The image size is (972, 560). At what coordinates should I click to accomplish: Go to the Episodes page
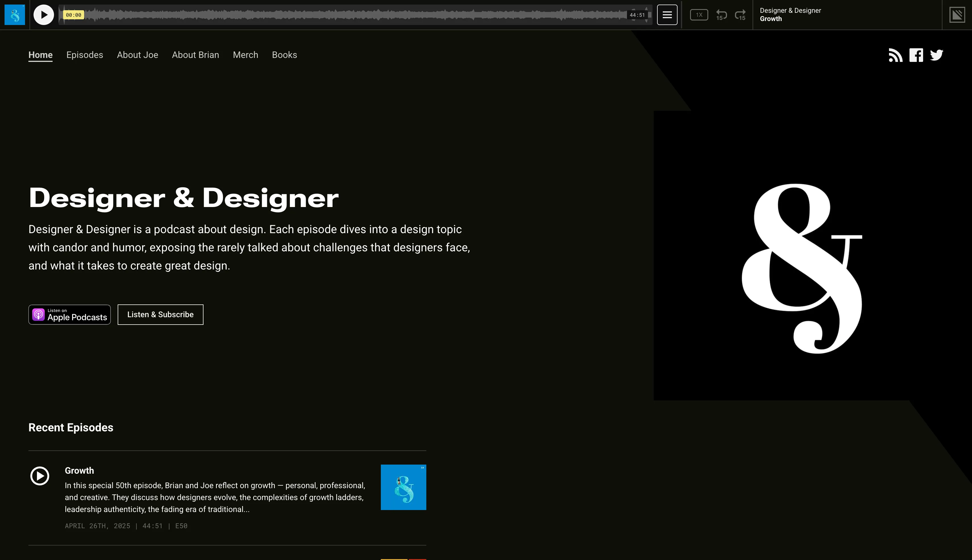pyautogui.click(x=85, y=55)
